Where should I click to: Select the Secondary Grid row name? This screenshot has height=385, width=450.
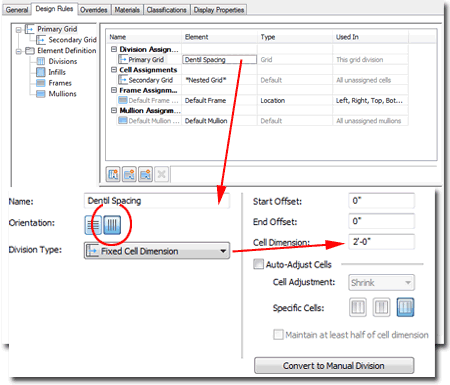coord(151,80)
